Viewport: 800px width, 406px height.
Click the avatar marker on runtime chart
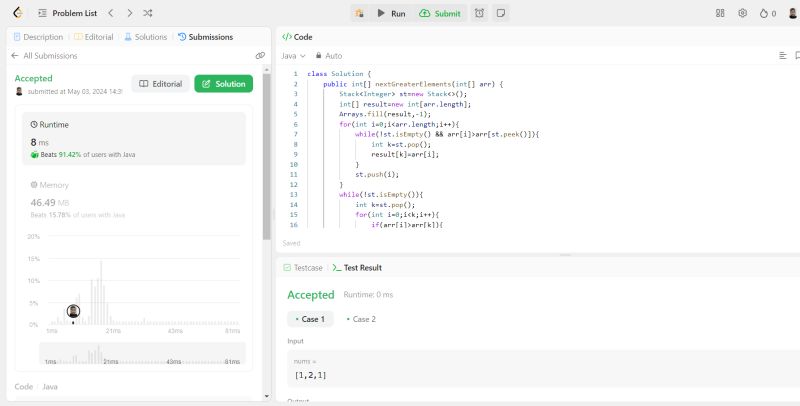pos(73,311)
